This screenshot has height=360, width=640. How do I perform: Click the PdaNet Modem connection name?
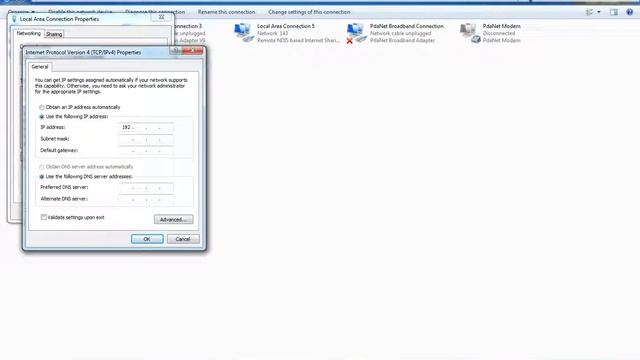(501, 26)
